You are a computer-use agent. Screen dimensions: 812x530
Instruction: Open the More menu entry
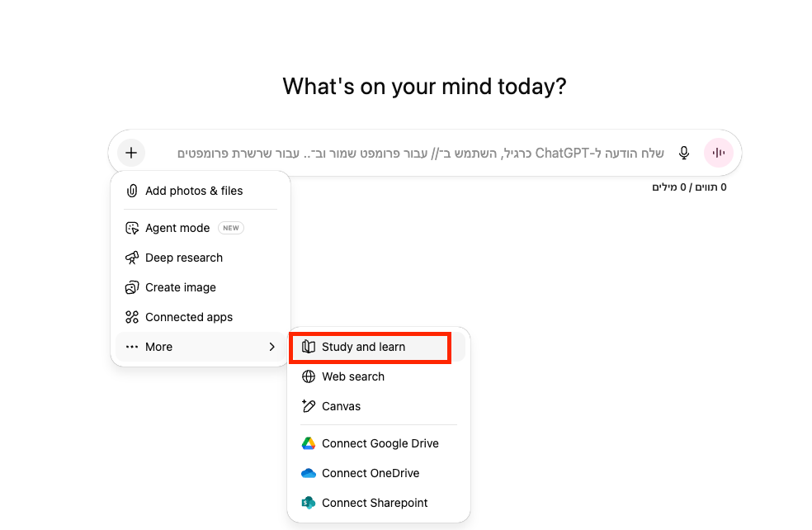(x=201, y=347)
